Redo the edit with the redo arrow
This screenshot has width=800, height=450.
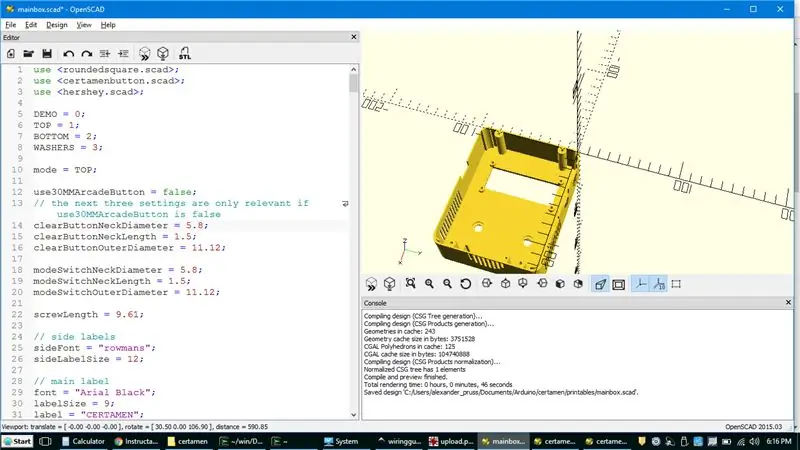point(87,54)
